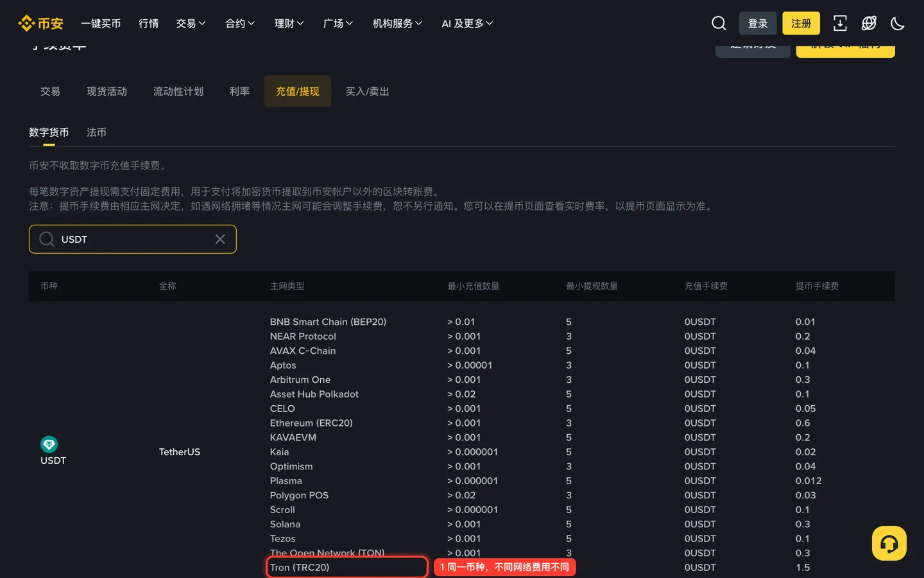Open the customer support headset chat button
924x578 pixels.
pos(889,543)
